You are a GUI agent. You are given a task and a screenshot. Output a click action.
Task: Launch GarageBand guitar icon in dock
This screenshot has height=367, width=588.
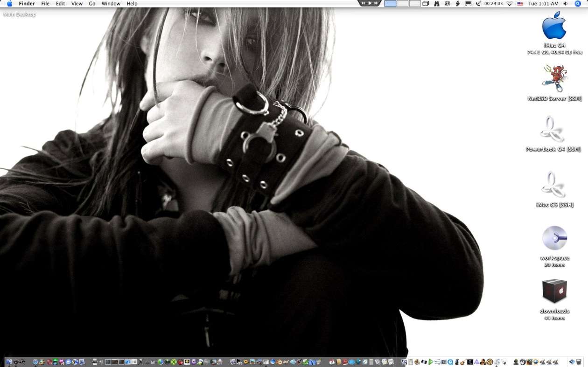coord(463,361)
